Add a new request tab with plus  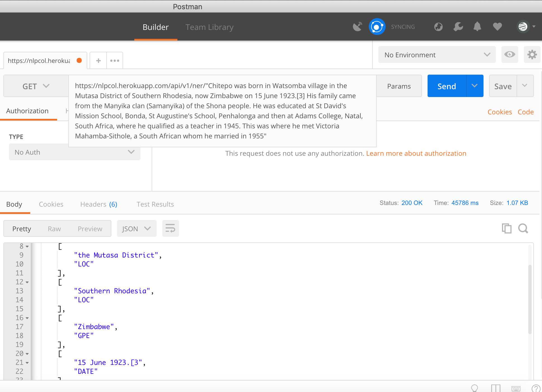click(x=98, y=60)
